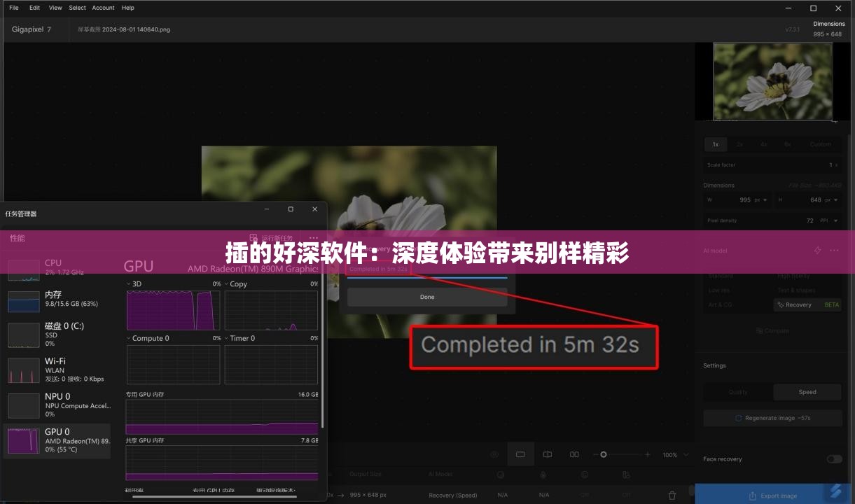Select single image view mode
855x504 pixels.
tap(521, 454)
